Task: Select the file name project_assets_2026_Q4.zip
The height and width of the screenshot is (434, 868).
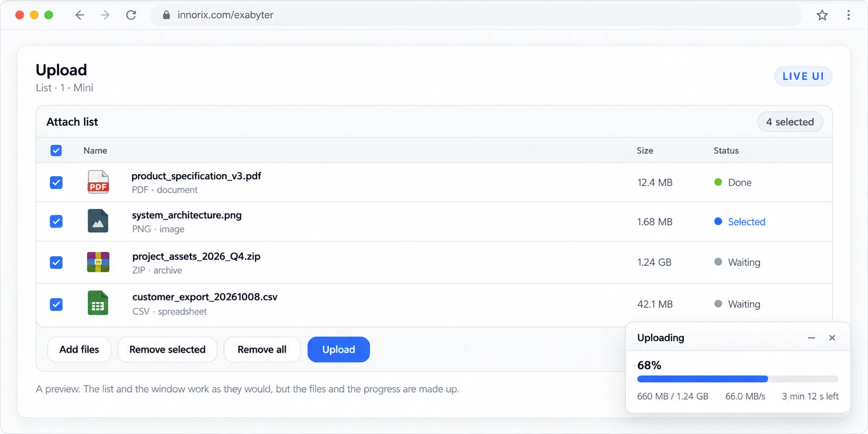Action: (x=196, y=256)
